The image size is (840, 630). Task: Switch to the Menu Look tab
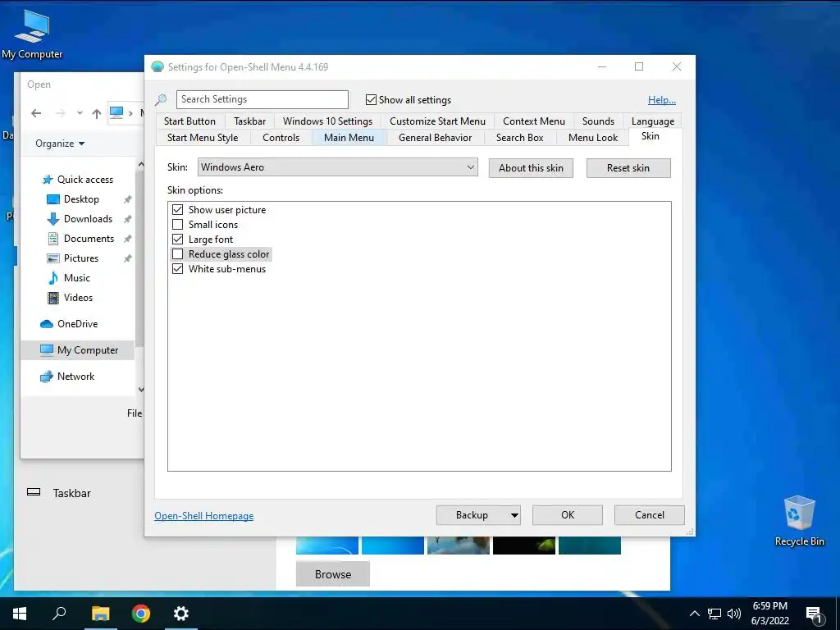click(x=593, y=138)
